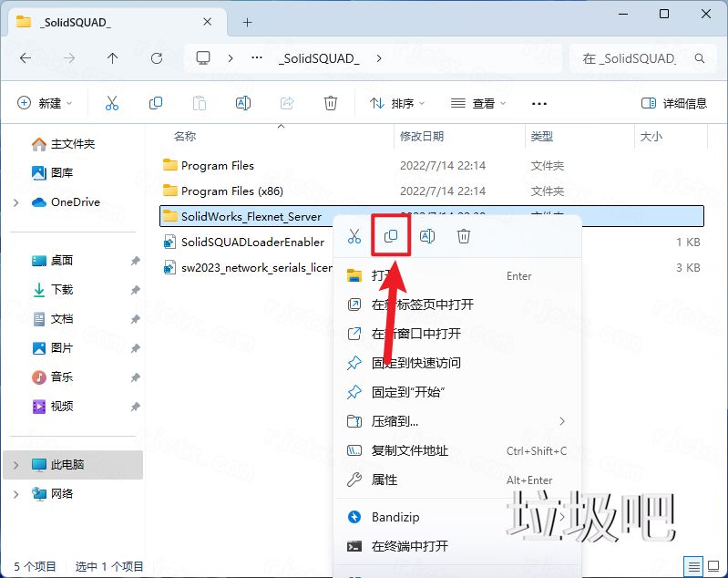Choose 属性 (Properties) in context menu
The height and width of the screenshot is (578, 728).
[x=457, y=480]
